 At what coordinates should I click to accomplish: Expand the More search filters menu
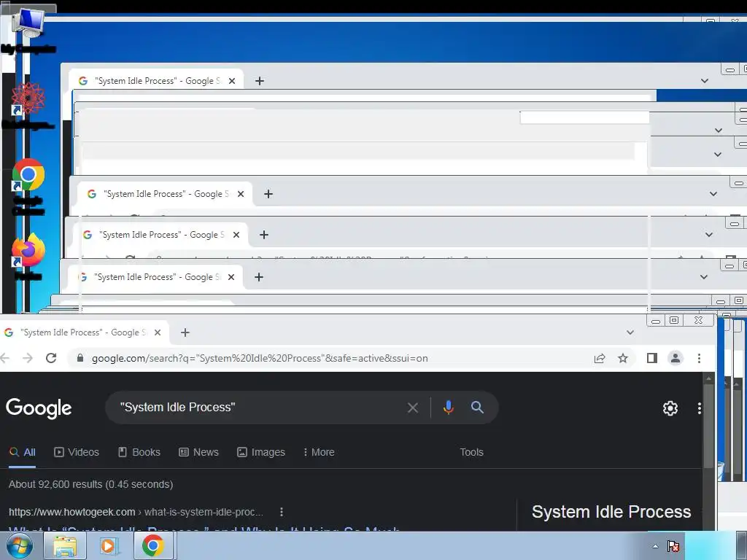point(320,452)
